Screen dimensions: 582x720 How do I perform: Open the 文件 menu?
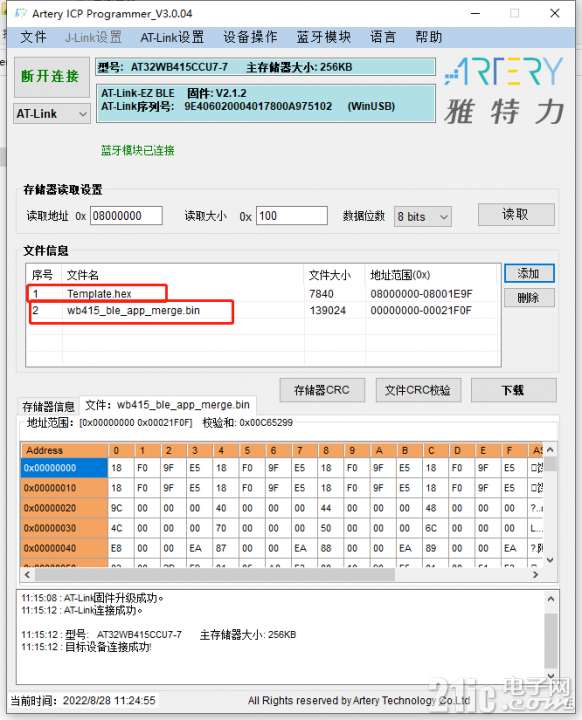[x=33, y=37]
